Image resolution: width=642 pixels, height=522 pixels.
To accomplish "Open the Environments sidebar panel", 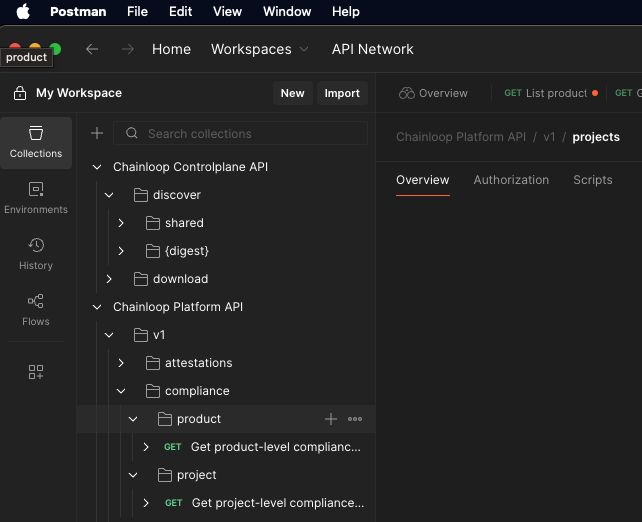I will [x=36, y=198].
